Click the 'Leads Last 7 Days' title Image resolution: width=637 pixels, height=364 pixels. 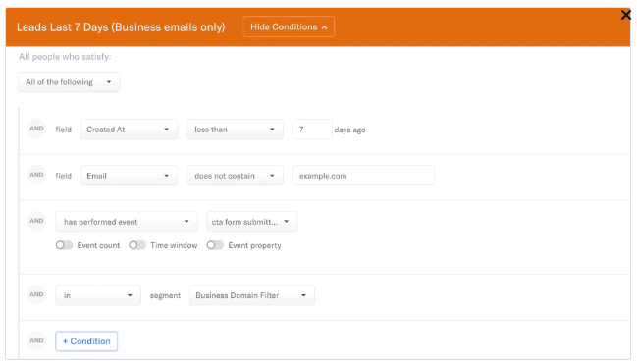pyautogui.click(x=121, y=27)
